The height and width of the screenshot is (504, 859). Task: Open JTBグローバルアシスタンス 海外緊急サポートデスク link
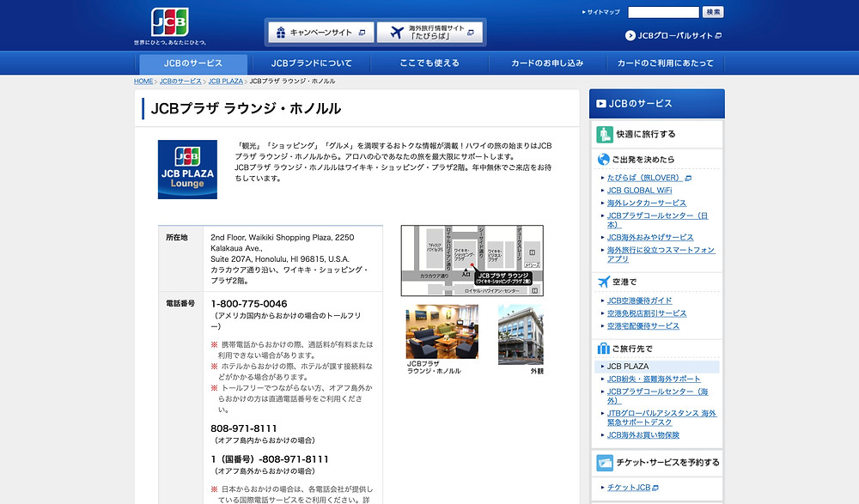tap(661, 417)
